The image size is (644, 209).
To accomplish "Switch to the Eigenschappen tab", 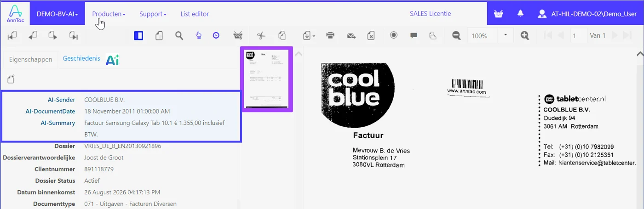I will (31, 59).
